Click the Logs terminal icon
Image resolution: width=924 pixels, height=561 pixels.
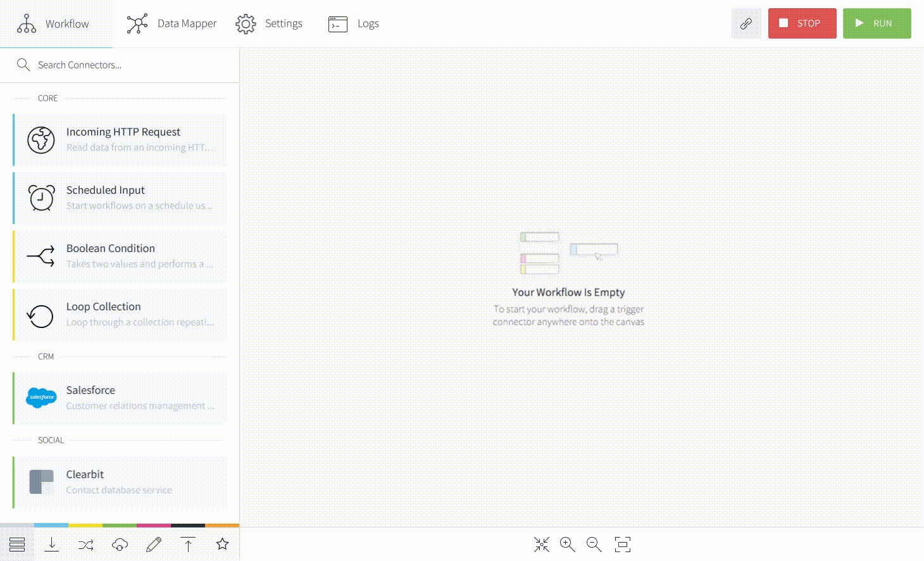click(x=338, y=24)
